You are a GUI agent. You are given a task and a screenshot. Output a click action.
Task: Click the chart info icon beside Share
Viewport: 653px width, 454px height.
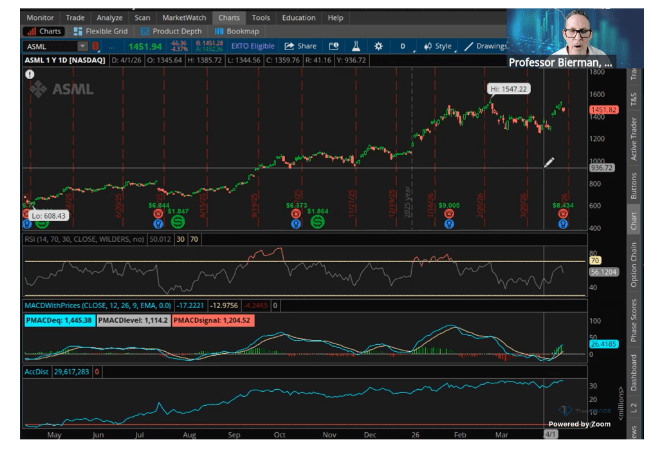[334, 46]
